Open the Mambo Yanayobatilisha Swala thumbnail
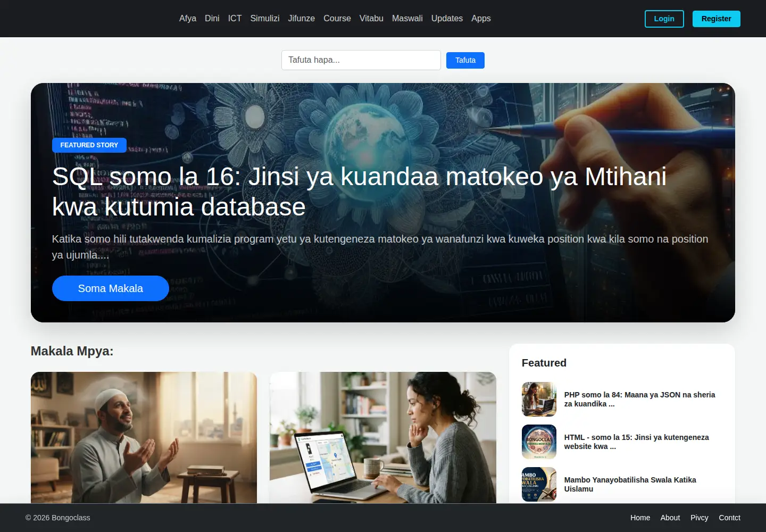 point(539,484)
